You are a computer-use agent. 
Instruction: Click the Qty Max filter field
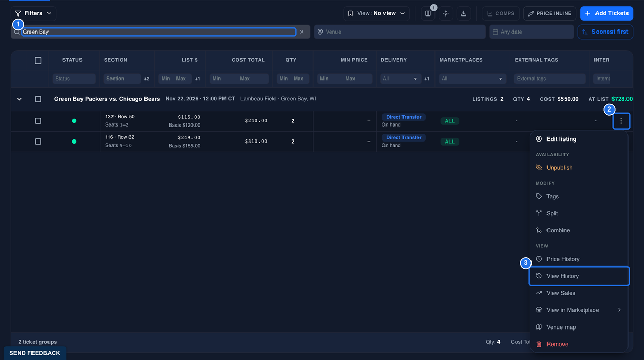pos(299,79)
